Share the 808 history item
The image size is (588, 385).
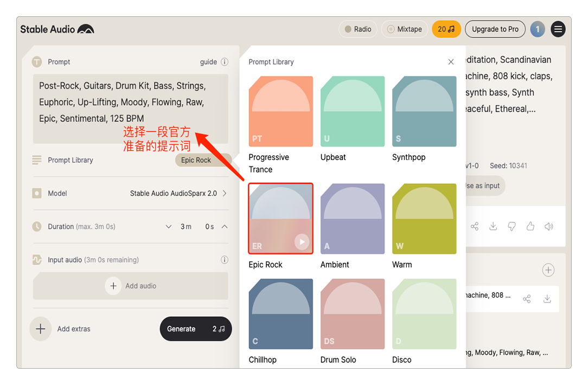tap(527, 299)
